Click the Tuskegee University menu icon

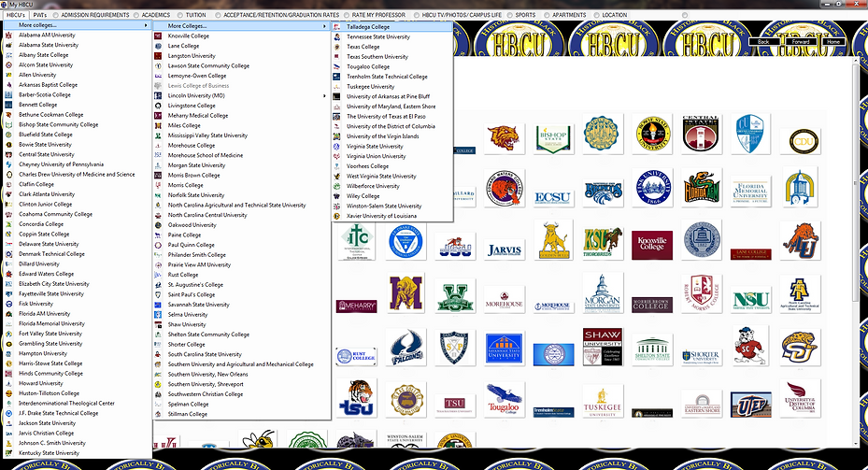[x=336, y=86]
